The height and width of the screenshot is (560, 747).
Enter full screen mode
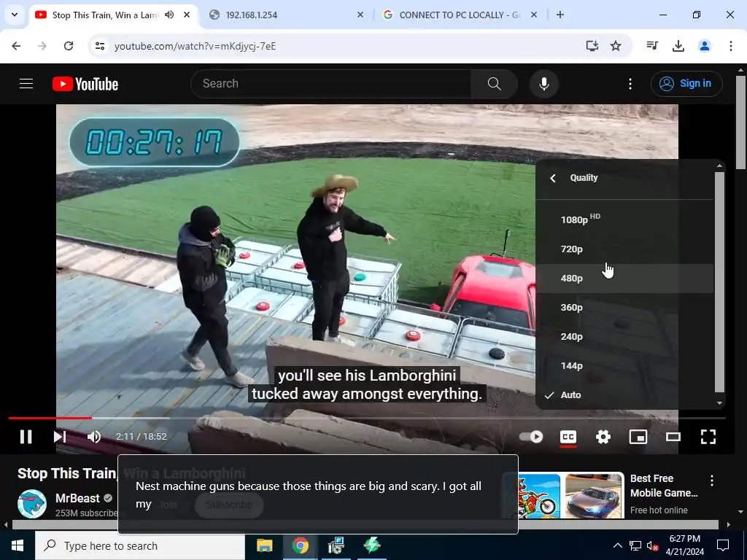(x=708, y=437)
